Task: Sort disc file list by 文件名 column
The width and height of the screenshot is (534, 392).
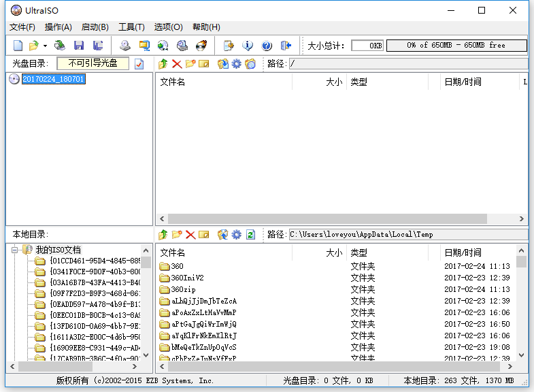Action: tap(224, 82)
